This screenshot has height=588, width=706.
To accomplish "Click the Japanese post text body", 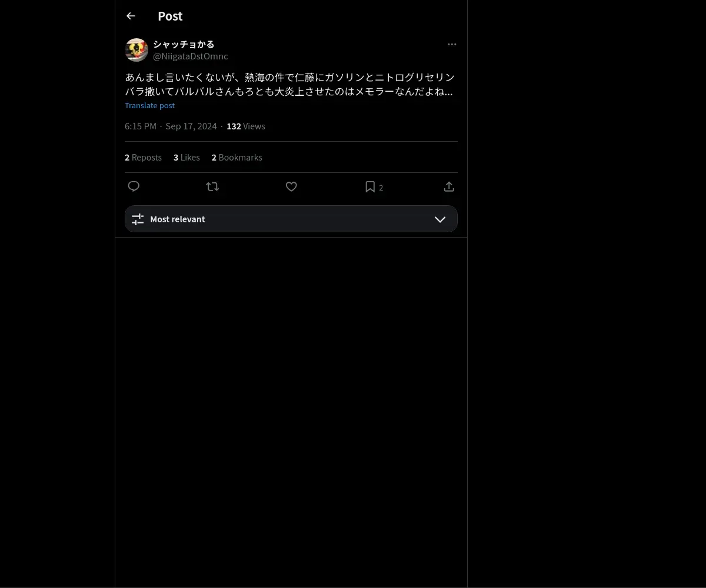I will pyautogui.click(x=289, y=85).
